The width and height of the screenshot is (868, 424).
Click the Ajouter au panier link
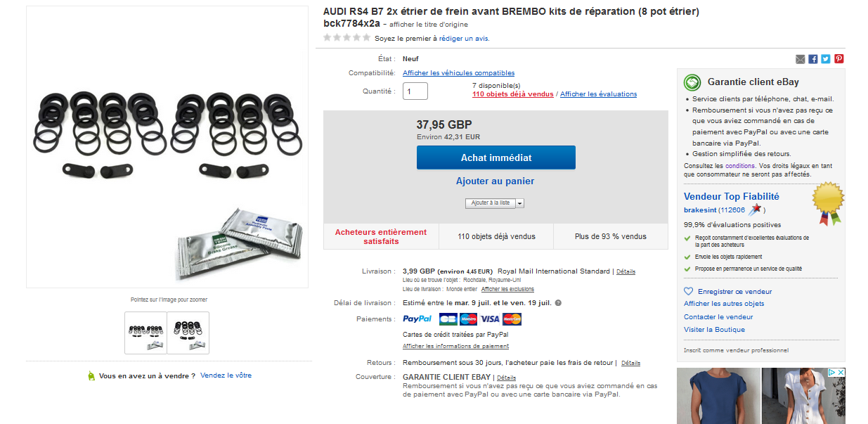(495, 181)
